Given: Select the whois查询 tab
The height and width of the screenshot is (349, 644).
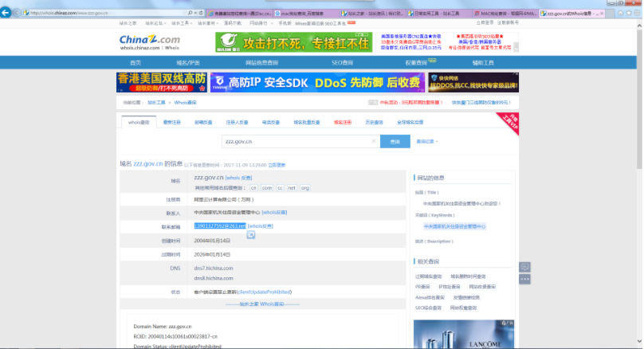Looking at the screenshot, I should (139, 123).
